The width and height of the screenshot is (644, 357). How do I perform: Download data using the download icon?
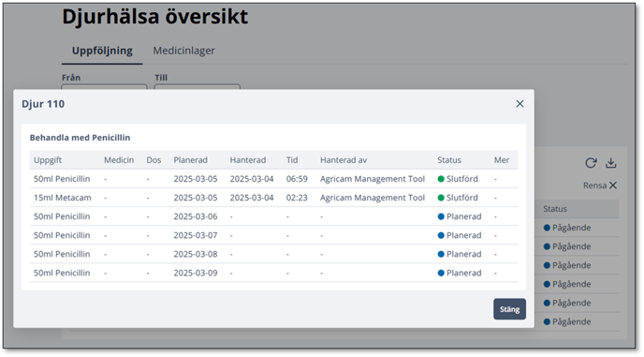610,163
